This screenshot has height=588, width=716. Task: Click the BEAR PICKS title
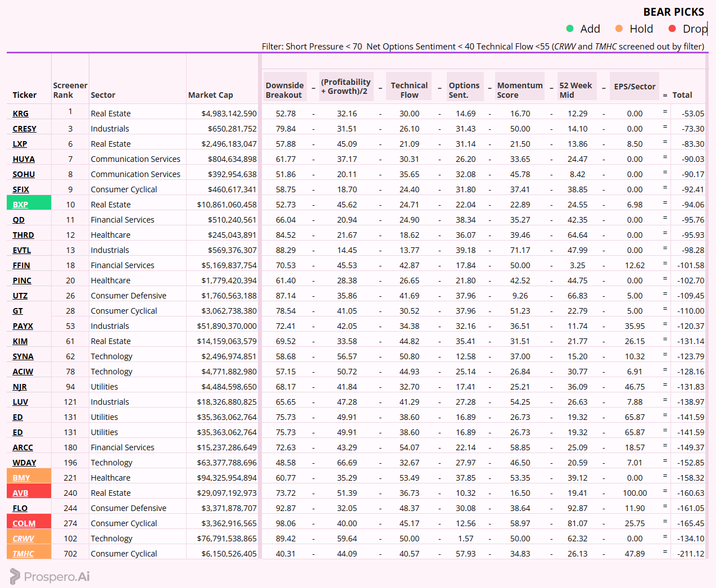click(673, 12)
